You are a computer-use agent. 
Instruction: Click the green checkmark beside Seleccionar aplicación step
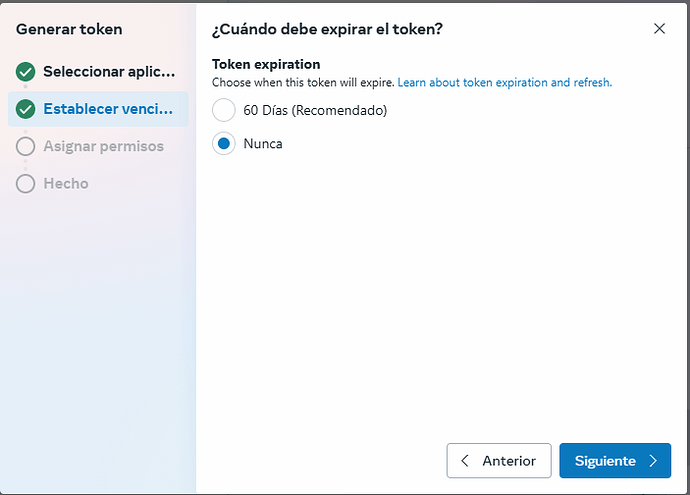[26, 72]
